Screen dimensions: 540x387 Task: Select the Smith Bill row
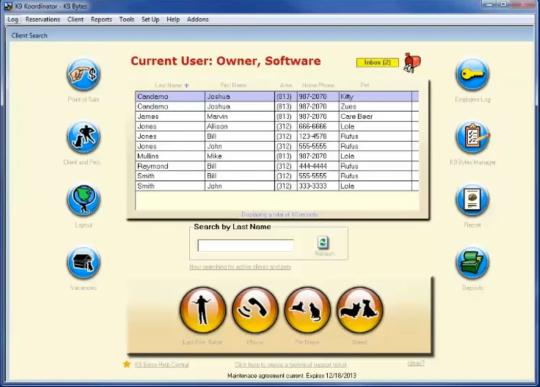(x=277, y=176)
